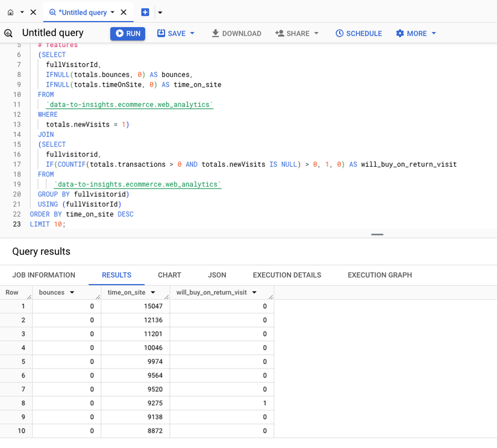Switch to the Job Information tab
497x448 pixels.
pyautogui.click(x=44, y=275)
